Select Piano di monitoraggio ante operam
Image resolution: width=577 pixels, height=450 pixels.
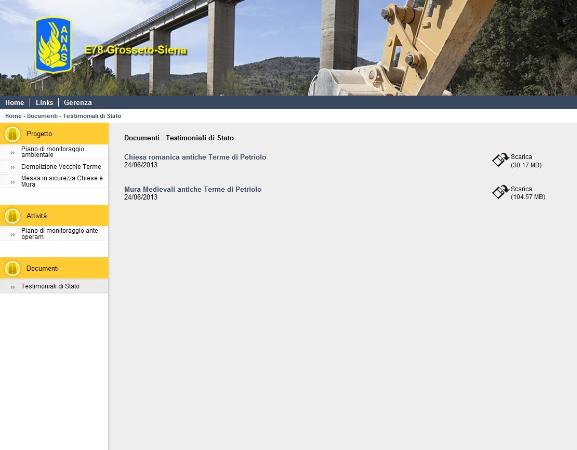click(60, 233)
